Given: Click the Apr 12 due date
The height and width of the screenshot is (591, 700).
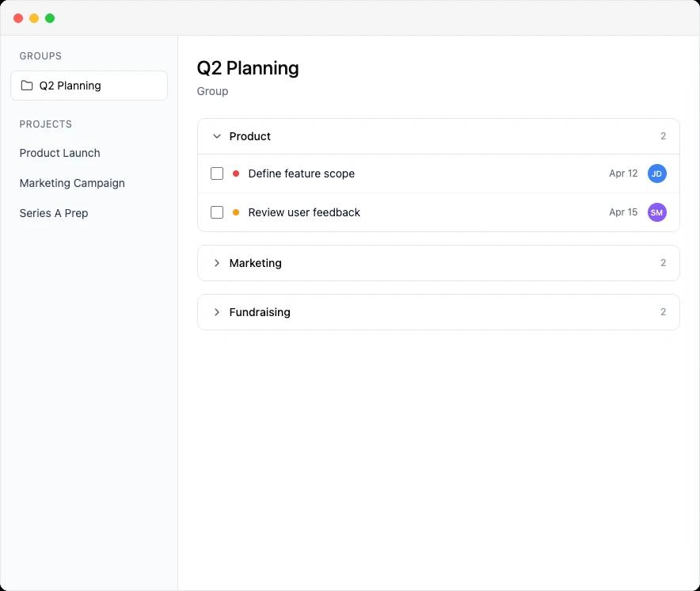Looking at the screenshot, I should pos(623,173).
